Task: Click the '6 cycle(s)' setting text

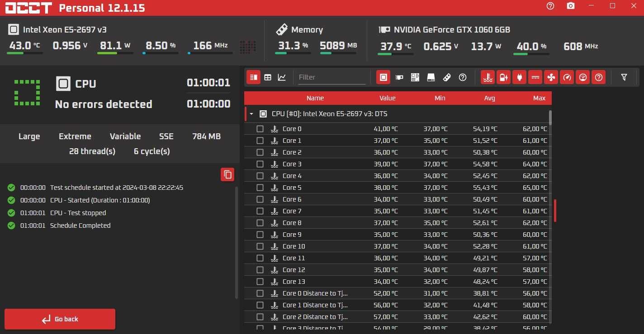Action: point(152,151)
